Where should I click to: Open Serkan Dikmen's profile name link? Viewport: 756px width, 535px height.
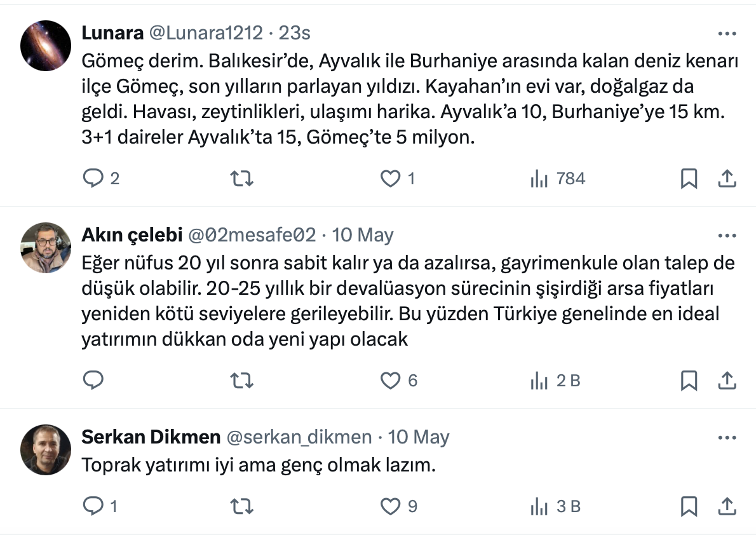[x=151, y=437]
